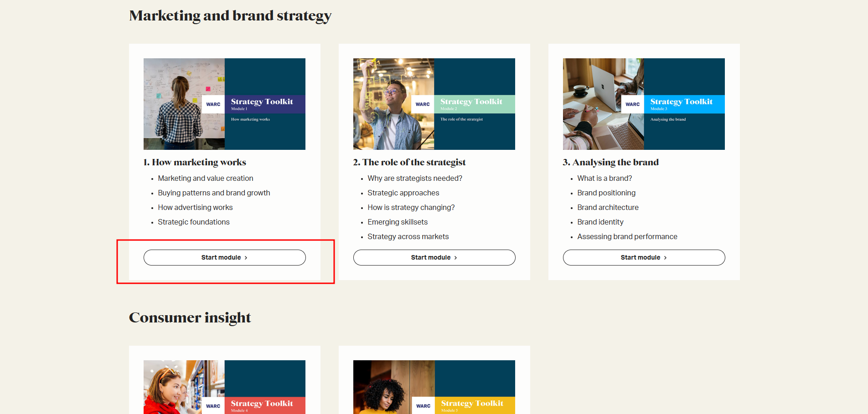Click the WARC logo on Module 4 thumbnail
868x414 pixels.
click(x=213, y=406)
